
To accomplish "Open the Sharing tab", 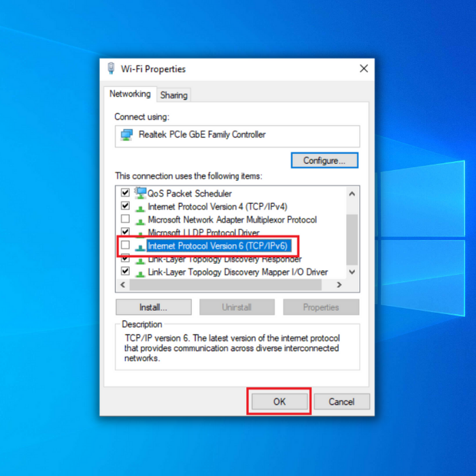I will [x=173, y=95].
